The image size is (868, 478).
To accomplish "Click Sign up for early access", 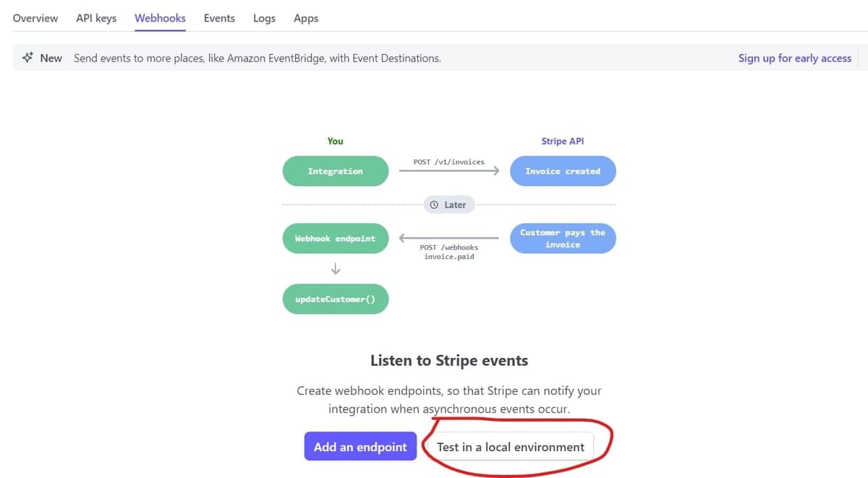I will coord(794,58).
